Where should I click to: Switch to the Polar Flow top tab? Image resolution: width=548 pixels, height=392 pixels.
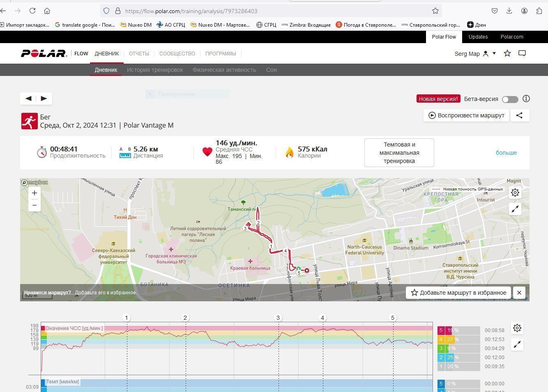444,37
